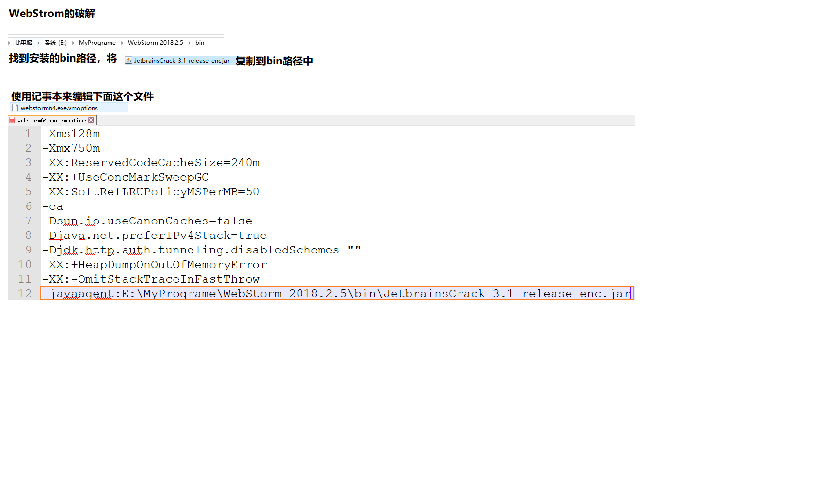
Task: Expand chevron before 此电脑 breadcrumb
Action: coord(9,43)
